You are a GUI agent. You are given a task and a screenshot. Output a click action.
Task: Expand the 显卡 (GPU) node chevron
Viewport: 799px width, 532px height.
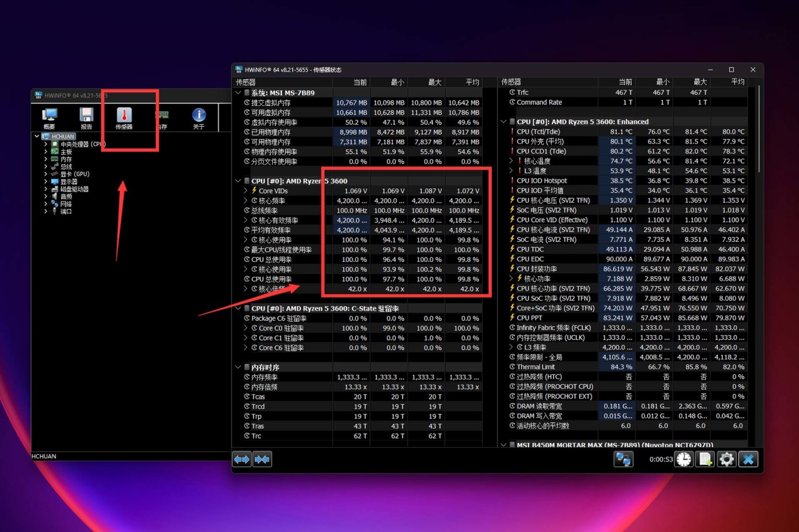pos(46,174)
